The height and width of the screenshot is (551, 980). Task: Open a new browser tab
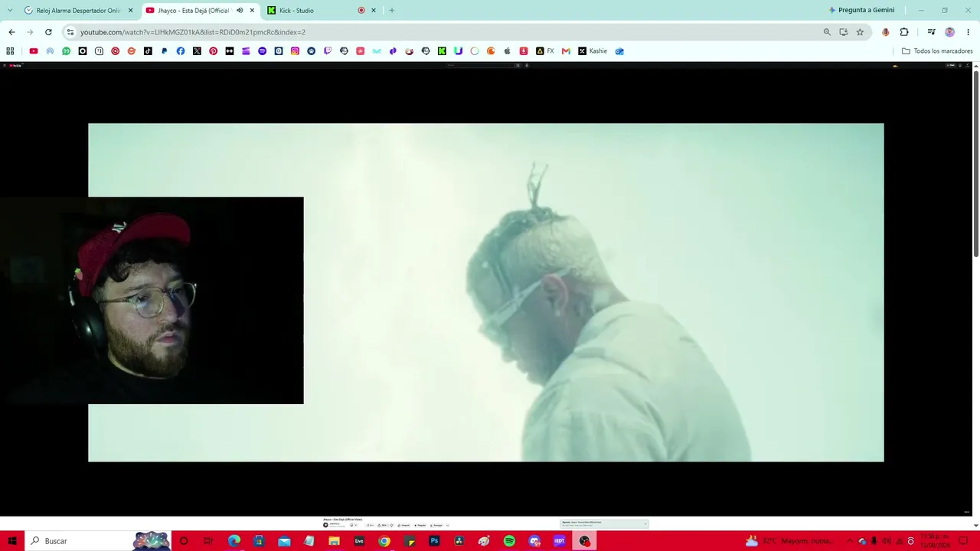coord(392,11)
